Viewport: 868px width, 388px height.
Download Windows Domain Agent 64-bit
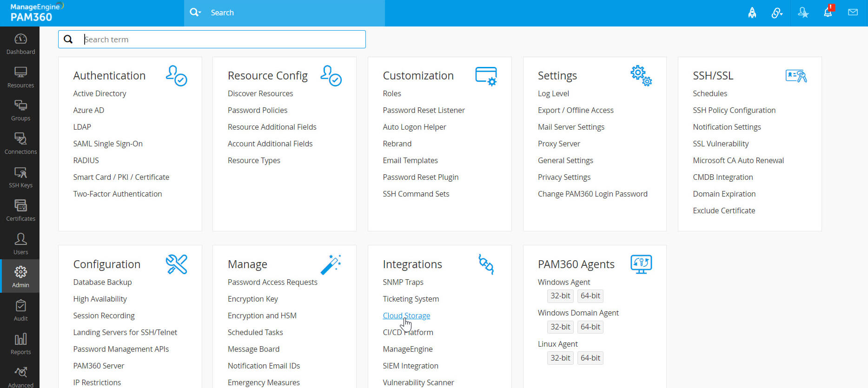click(x=590, y=327)
